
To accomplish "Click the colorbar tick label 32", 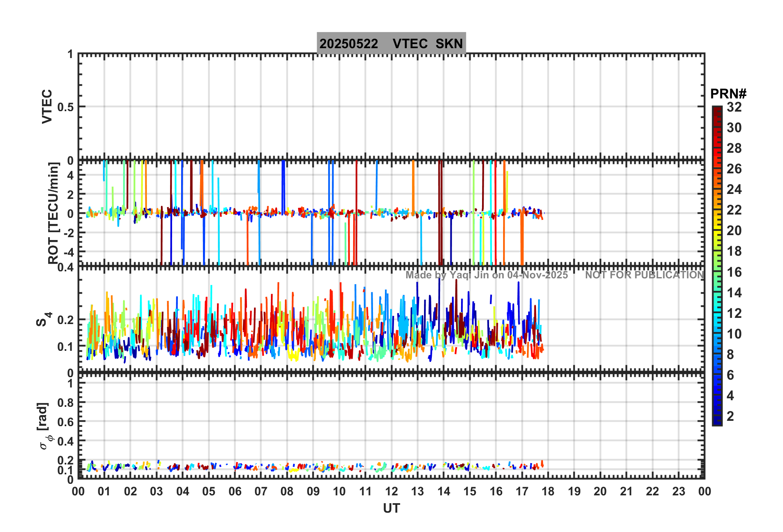I will (x=734, y=107).
